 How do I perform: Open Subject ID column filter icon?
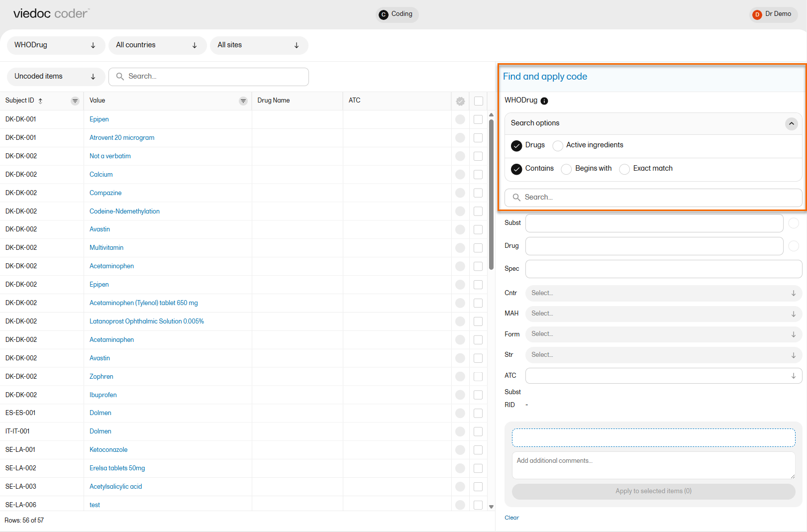tap(75, 101)
